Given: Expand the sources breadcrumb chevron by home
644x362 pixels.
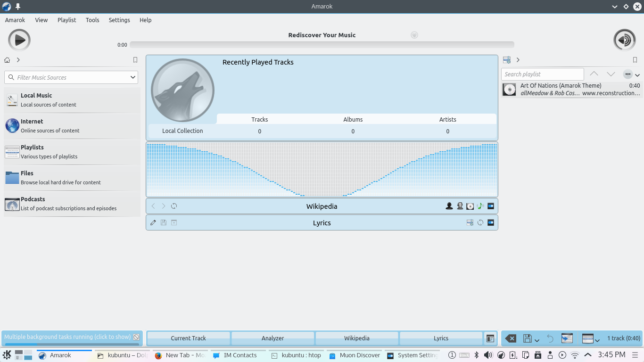Looking at the screenshot, I should pos(18,60).
